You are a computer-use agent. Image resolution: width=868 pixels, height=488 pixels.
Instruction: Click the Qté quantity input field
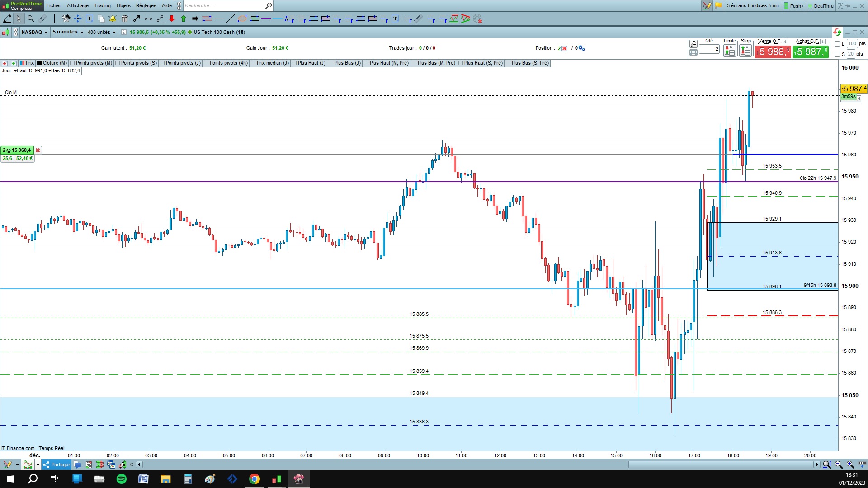click(x=709, y=49)
